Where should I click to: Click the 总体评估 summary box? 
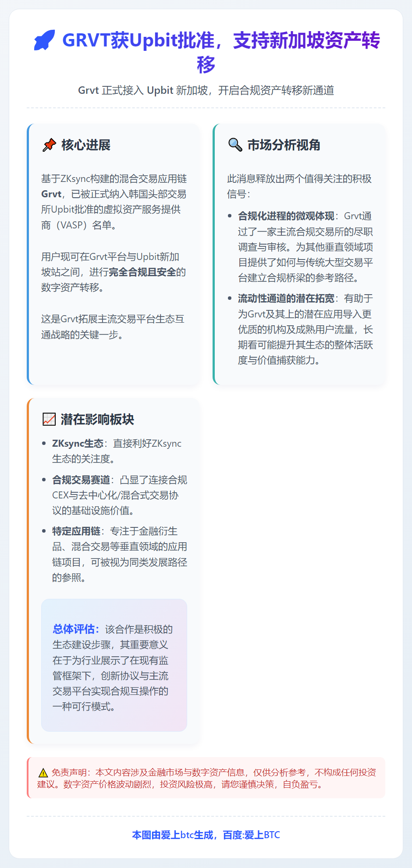[x=114, y=665]
